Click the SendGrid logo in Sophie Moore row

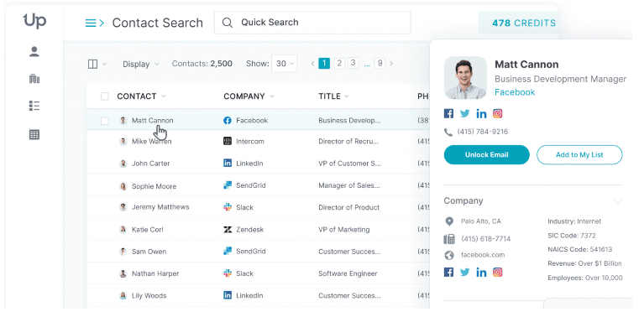(x=228, y=185)
